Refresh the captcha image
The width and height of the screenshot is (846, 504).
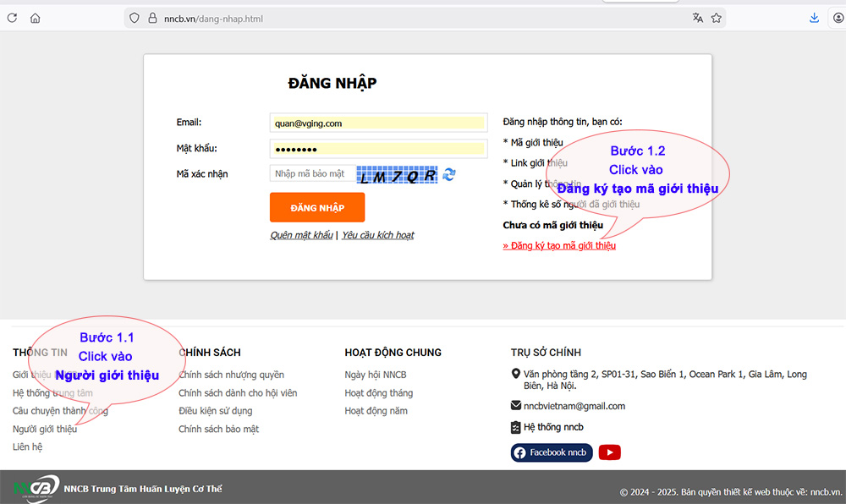(449, 174)
